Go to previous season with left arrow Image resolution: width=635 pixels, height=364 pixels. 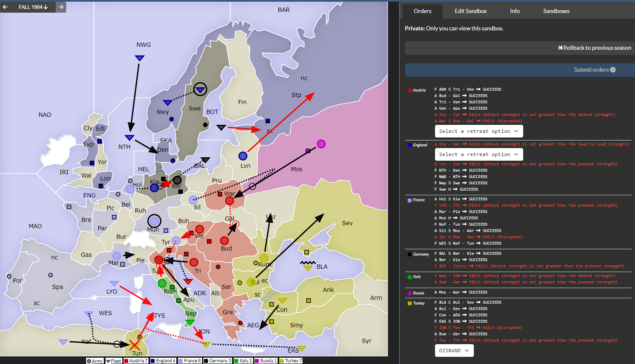pyautogui.click(x=5, y=7)
